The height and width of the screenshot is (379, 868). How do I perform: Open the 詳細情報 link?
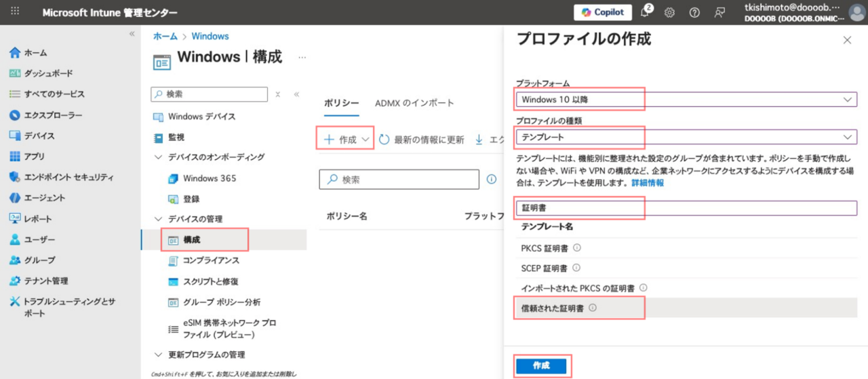pyautogui.click(x=648, y=183)
